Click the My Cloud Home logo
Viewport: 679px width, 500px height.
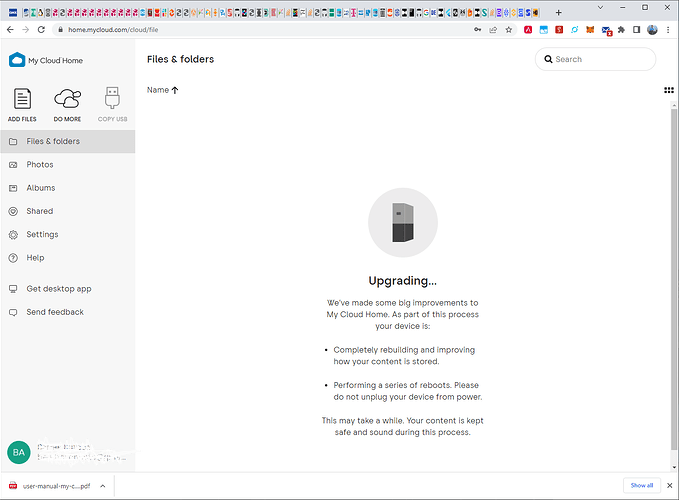(45, 60)
